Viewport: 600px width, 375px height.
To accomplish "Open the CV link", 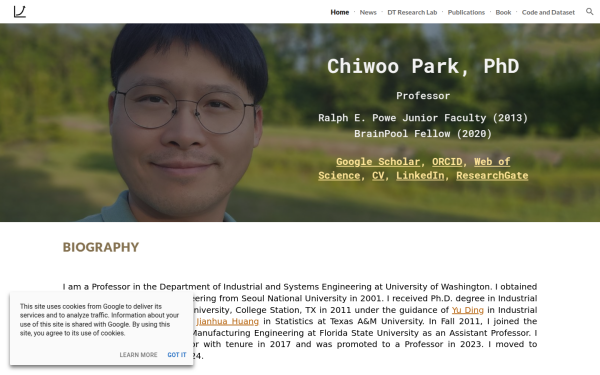I will pyautogui.click(x=378, y=176).
